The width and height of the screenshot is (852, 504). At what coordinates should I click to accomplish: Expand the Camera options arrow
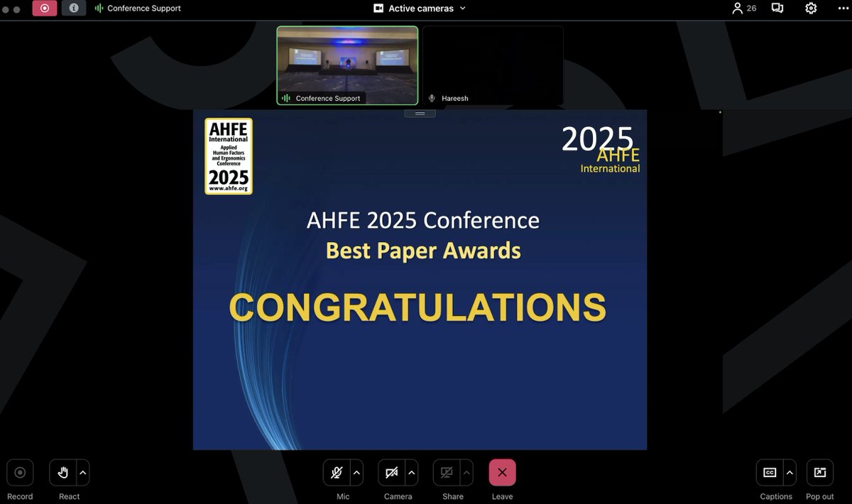point(412,473)
